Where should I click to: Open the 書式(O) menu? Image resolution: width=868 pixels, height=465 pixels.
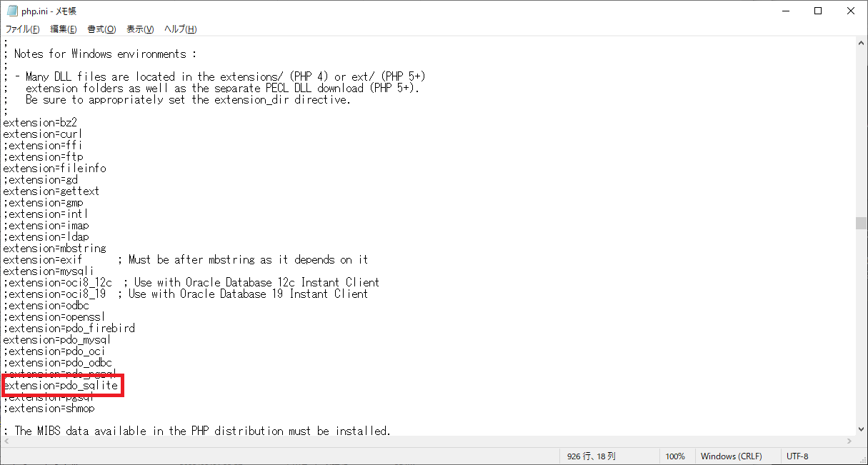[x=101, y=29]
